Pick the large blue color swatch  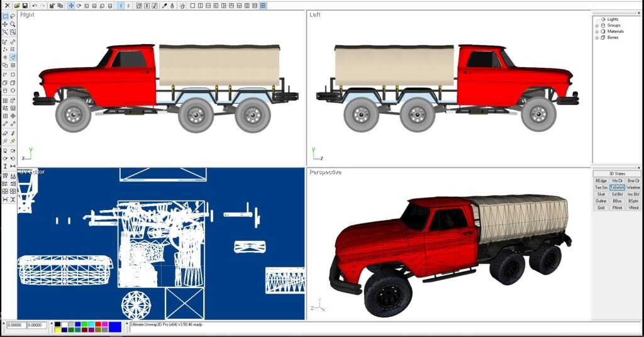tap(115, 327)
